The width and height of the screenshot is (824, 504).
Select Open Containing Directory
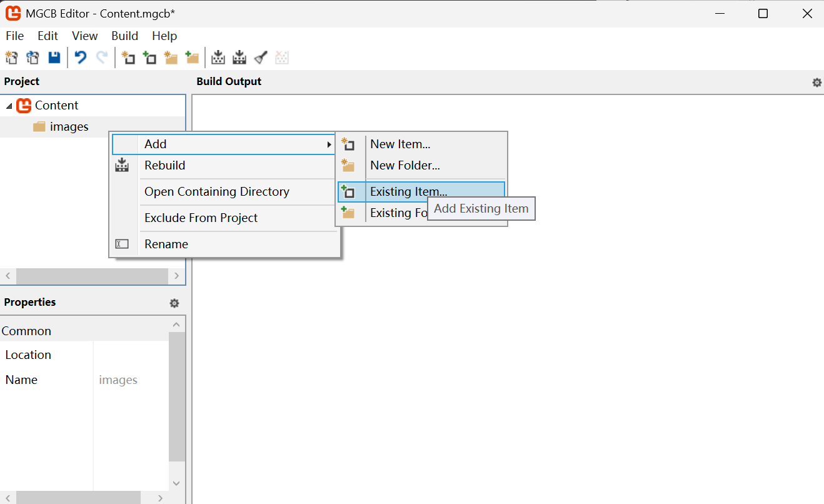point(224,192)
